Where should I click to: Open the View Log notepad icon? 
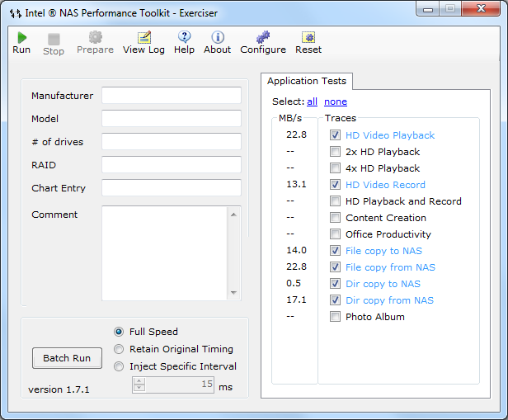pyautogui.click(x=143, y=42)
